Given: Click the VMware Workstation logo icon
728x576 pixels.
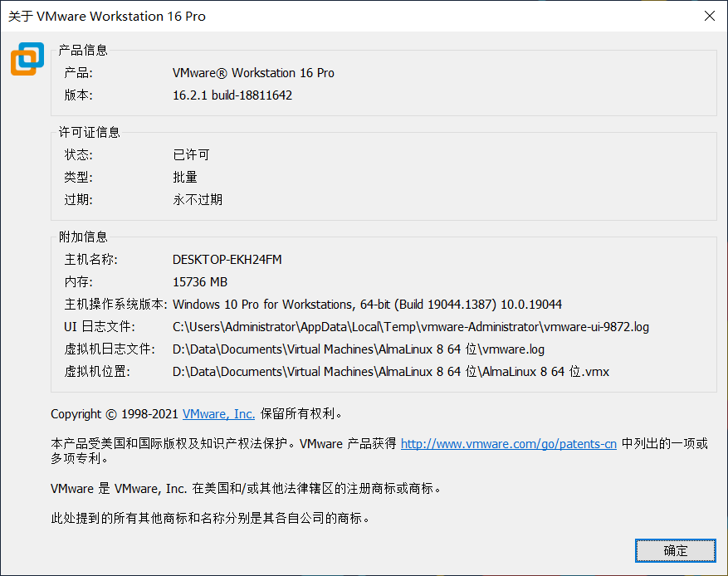Looking at the screenshot, I should click(x=27, y=59).
